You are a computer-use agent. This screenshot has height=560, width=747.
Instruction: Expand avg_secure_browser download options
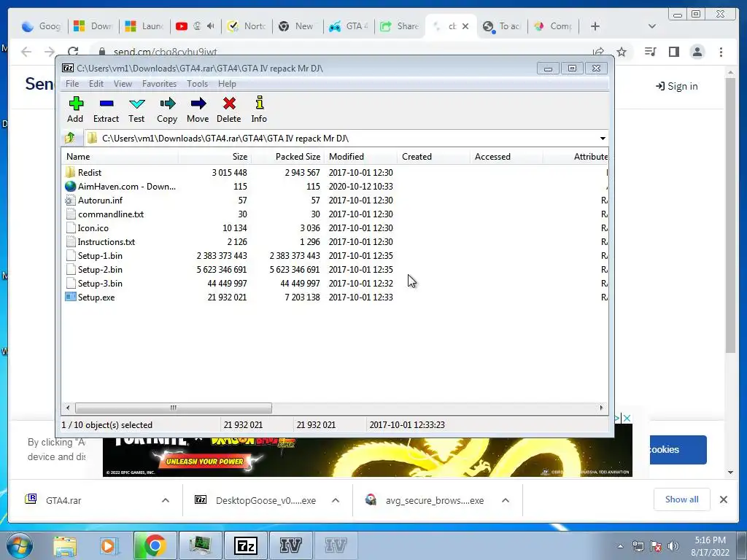[x=506, y=500]
